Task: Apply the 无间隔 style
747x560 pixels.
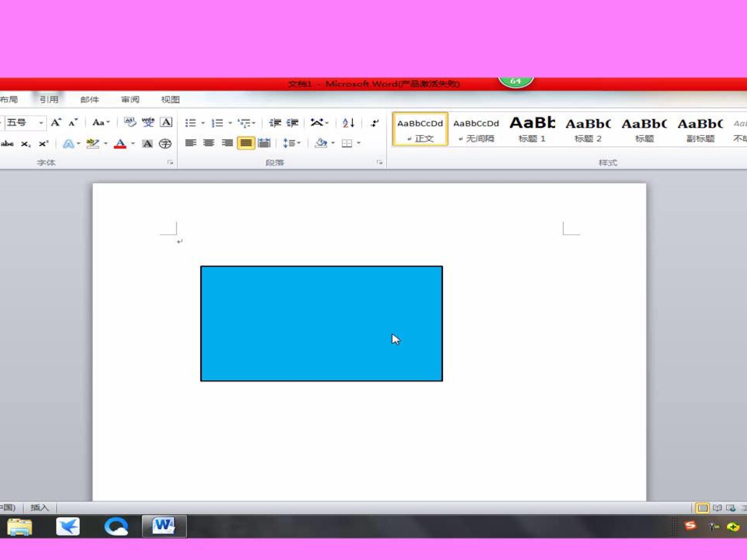Action: (x=476, y=129)
